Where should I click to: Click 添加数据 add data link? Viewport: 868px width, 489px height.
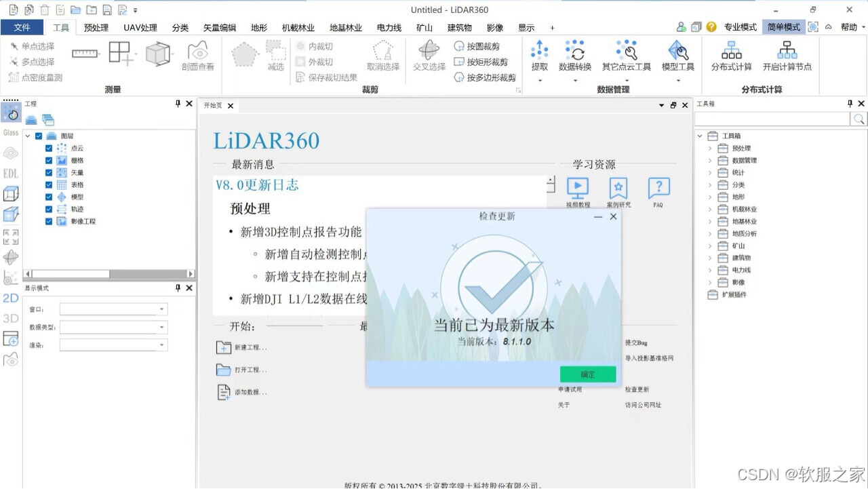[x=242, y=392]
